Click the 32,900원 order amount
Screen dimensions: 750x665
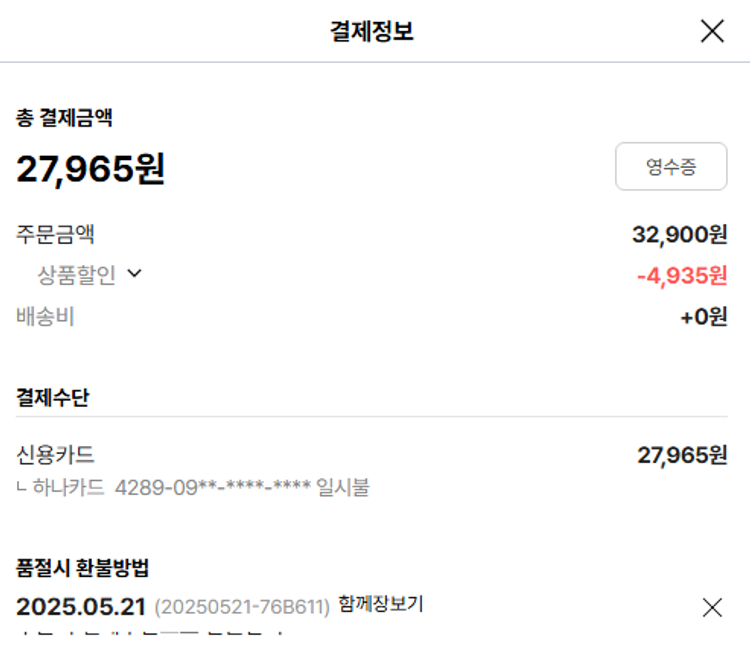[680, 235]
